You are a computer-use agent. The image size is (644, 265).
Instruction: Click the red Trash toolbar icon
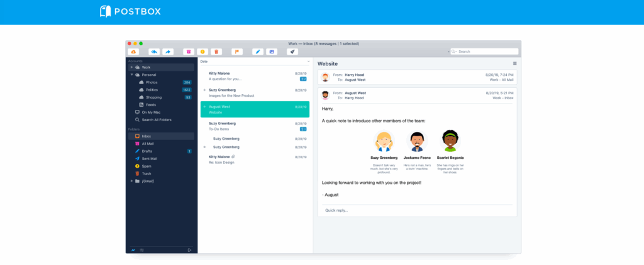coord(216,51)
